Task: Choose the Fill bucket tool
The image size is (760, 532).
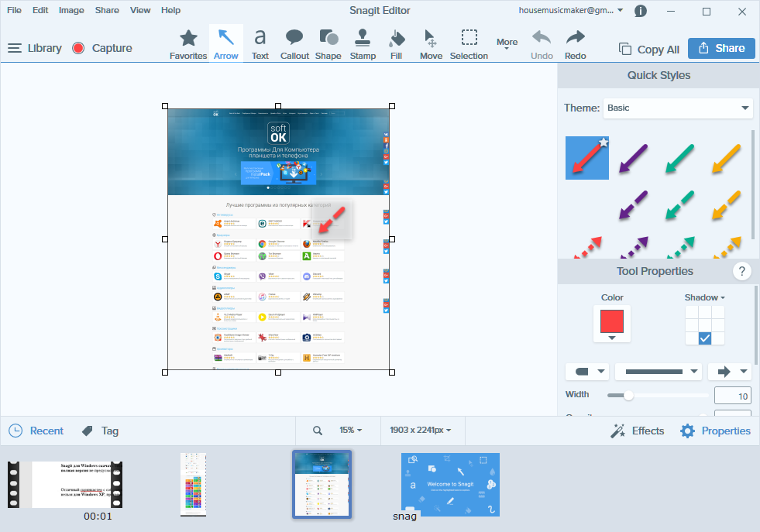Action: [396, 44]
